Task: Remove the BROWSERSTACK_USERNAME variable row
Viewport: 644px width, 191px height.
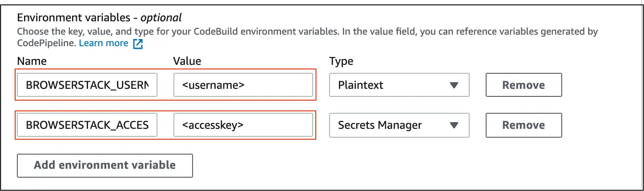Action: click(523, 85)
